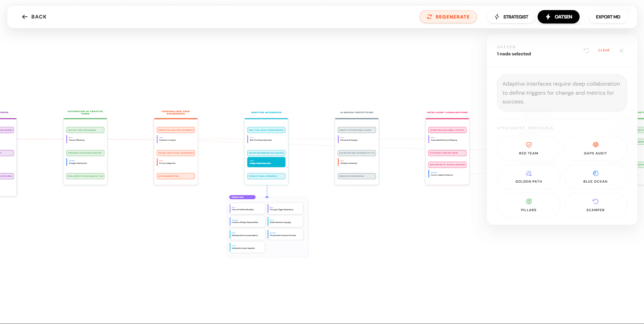This screenshot has width=644, height=324.
Task: Click the CLEAR link in the Oatsen panel
Action: [603, 50]
